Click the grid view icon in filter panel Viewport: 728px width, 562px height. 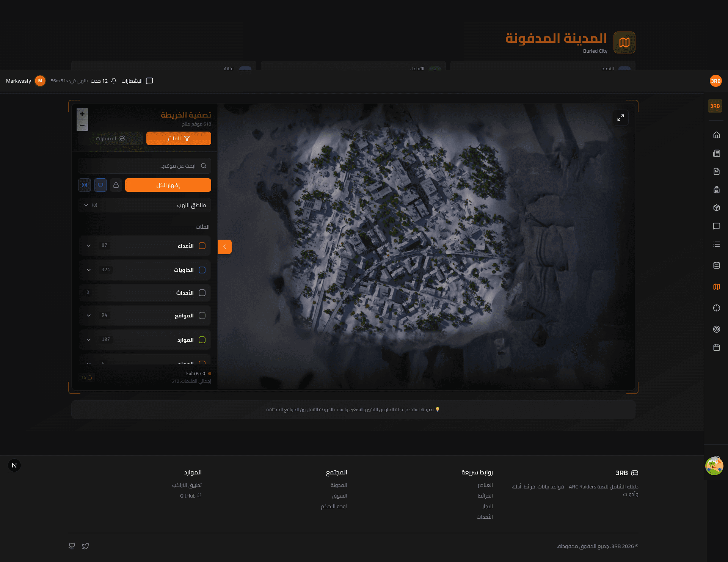[85, 185]
